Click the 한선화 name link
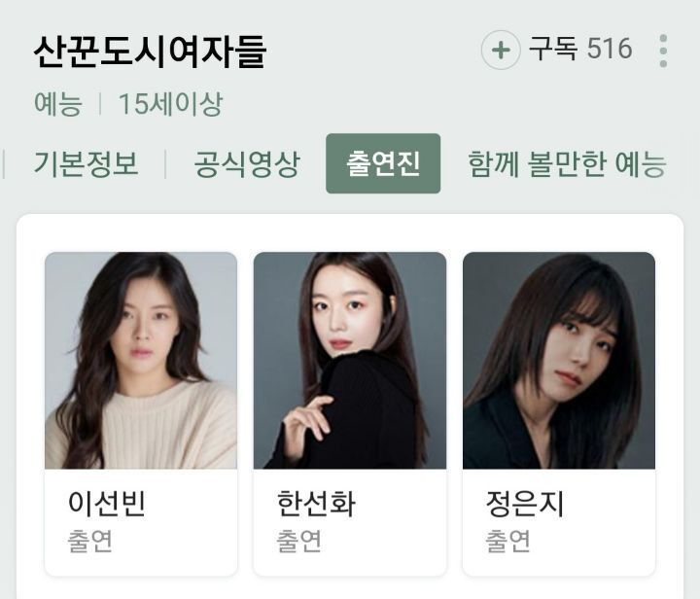700x599 pixels. pos(316,503)
